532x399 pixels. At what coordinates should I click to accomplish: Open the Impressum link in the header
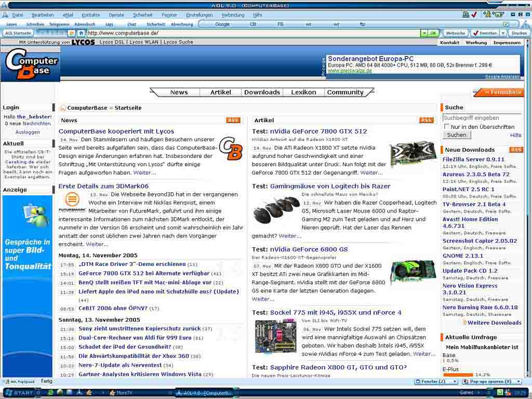[507, 43]
